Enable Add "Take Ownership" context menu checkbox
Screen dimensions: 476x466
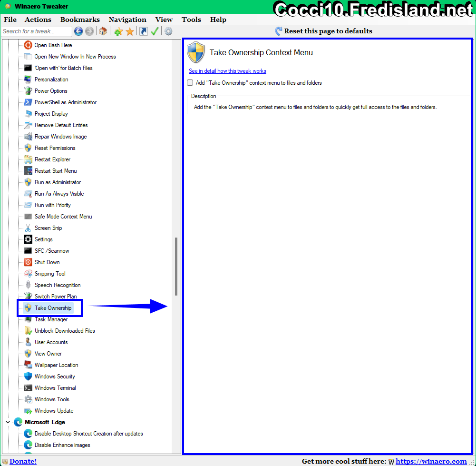(190, 83)
